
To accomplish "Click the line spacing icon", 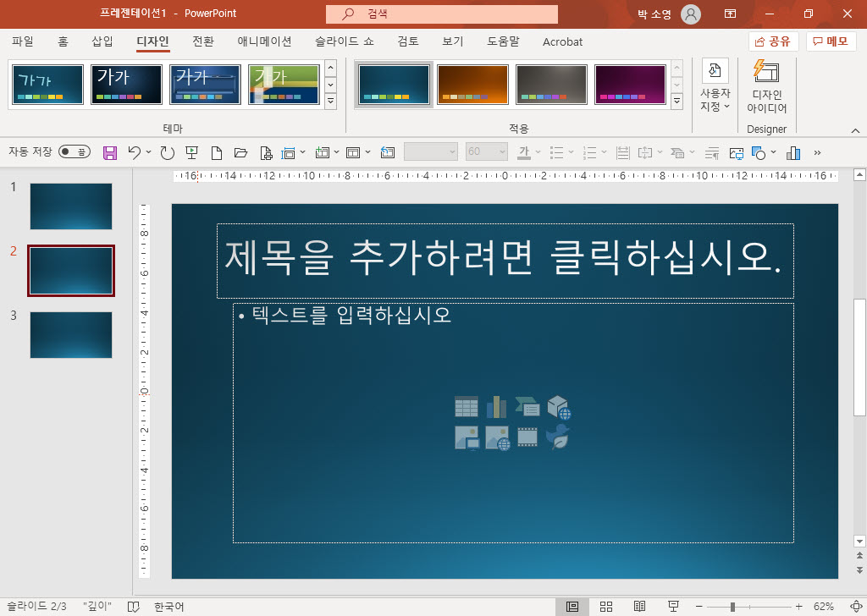I will click(622, 152).
